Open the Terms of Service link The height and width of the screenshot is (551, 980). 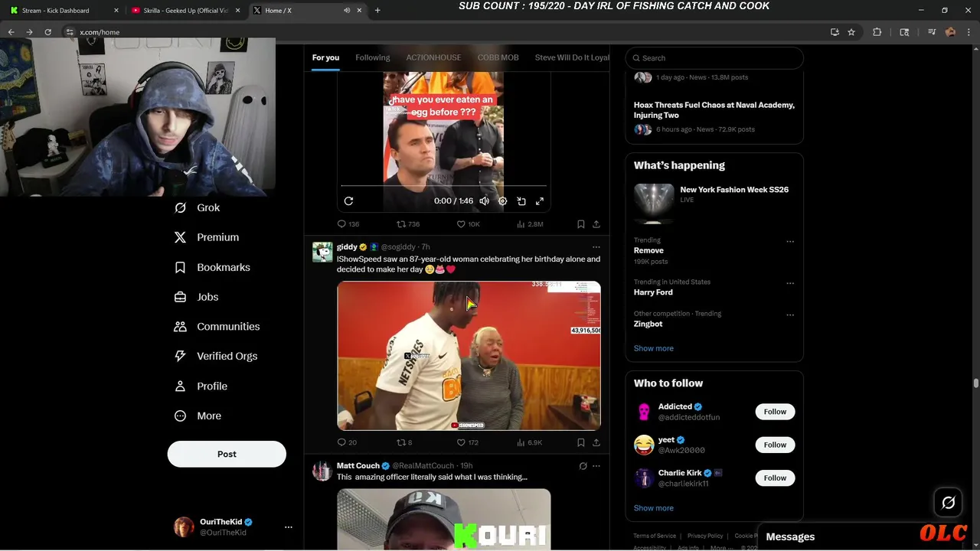point(655,536)
